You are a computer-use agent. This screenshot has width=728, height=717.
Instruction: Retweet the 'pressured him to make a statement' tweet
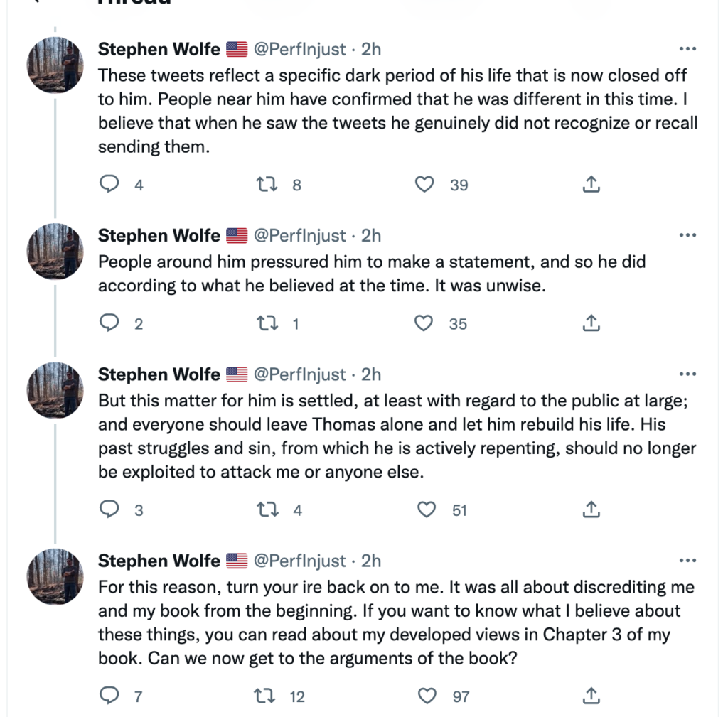coord(267,323)
